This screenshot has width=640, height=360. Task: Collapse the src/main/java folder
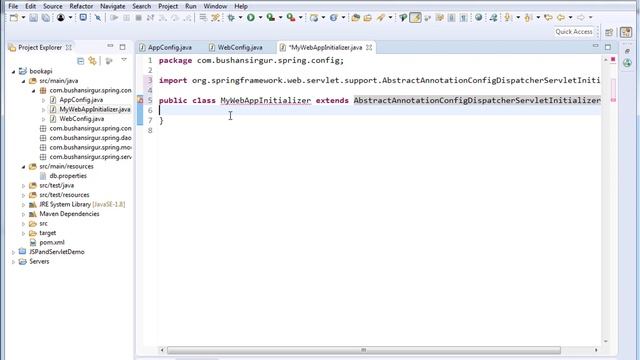(x=23, y=81)
